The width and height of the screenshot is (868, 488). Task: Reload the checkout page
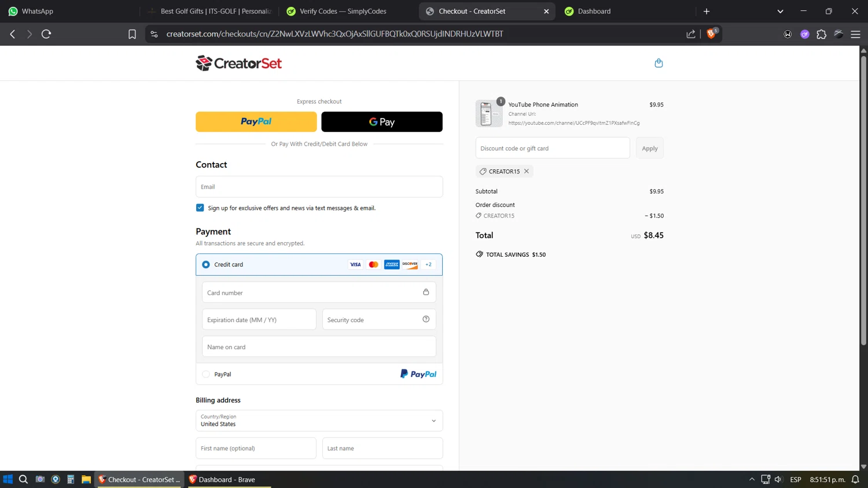[46, 34]
